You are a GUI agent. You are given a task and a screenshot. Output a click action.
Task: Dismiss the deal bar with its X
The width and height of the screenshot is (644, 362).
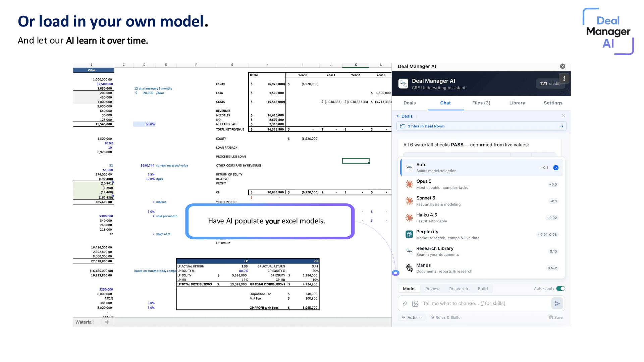point(563,116)
